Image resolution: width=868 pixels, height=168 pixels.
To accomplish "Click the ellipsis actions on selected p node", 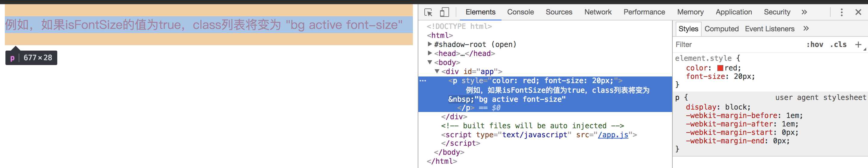I will (x=423, y=81).
